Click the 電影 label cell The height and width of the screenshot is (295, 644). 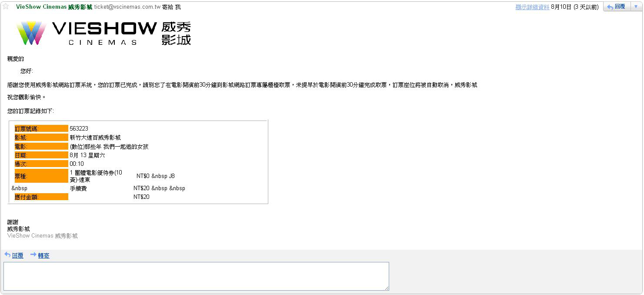(x=41, y=147)
